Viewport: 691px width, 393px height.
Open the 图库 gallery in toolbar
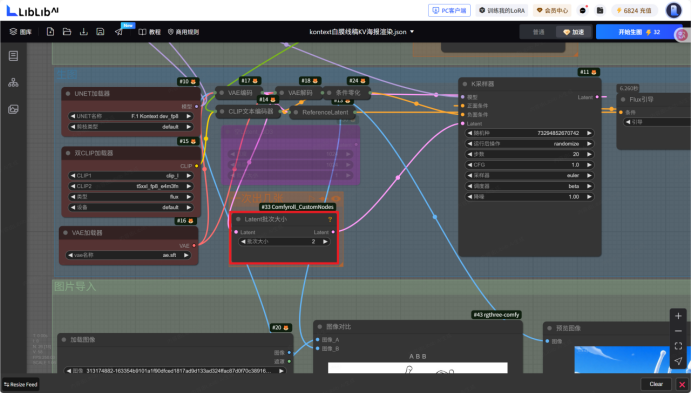(20, 32)
